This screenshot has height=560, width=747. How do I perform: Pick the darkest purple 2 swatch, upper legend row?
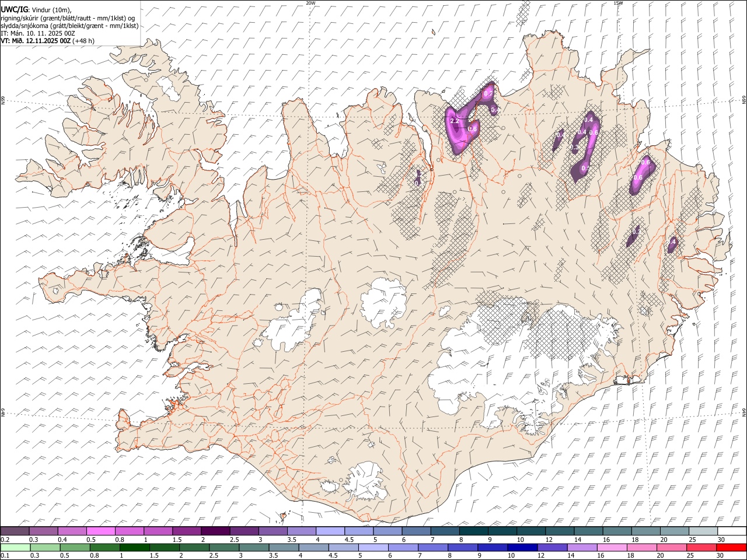(x=215, y=531)
